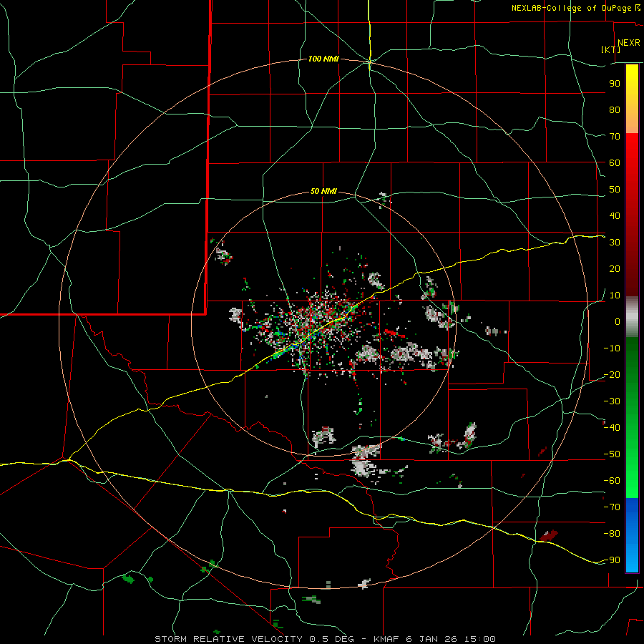Screen dimensions: 644x644
Task: Click the 10 value on the velocity scale
Action: 615,296
